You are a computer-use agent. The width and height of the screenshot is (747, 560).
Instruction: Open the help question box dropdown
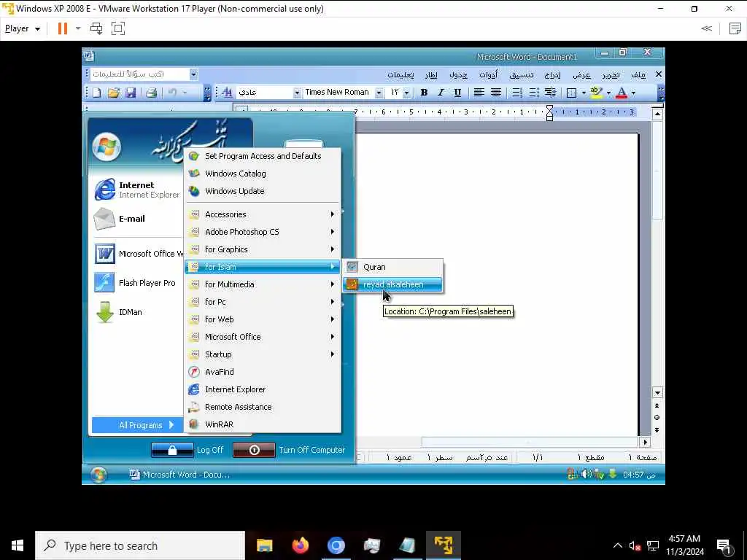point(193,74)
